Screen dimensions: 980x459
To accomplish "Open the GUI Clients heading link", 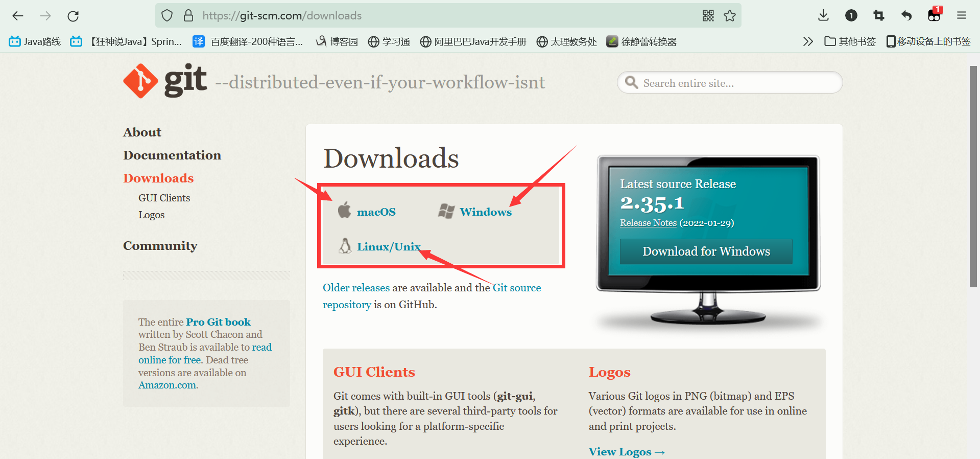I will pyautogui.click(x=374, y=372).
